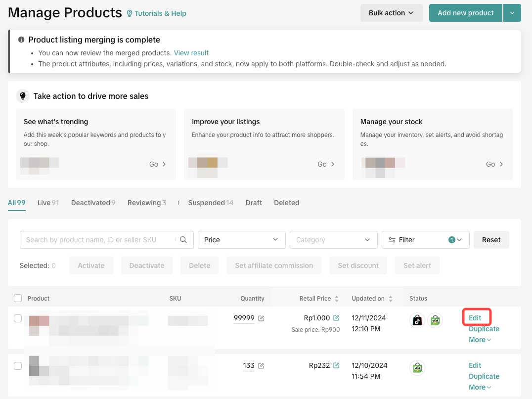The width and height of the screenshot is (532, 399).
Task: Expand the Category filter dropdown
Action: [x=333, y=240]
